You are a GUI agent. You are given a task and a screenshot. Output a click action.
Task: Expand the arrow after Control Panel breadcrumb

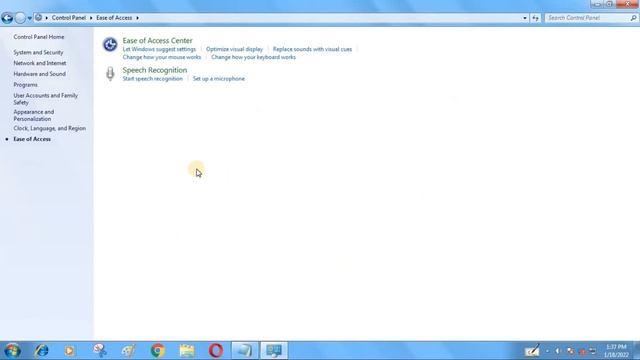point(91,18)
